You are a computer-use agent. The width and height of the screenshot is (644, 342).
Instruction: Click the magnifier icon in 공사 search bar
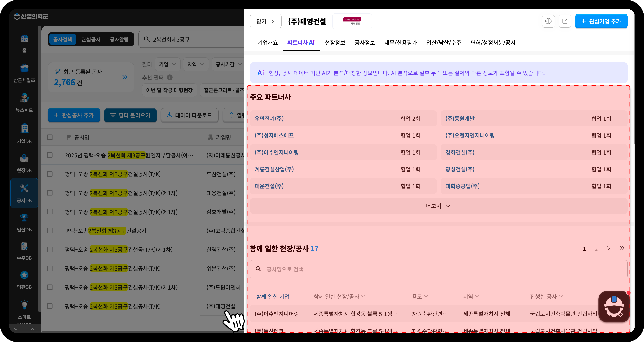coord(147,40)
